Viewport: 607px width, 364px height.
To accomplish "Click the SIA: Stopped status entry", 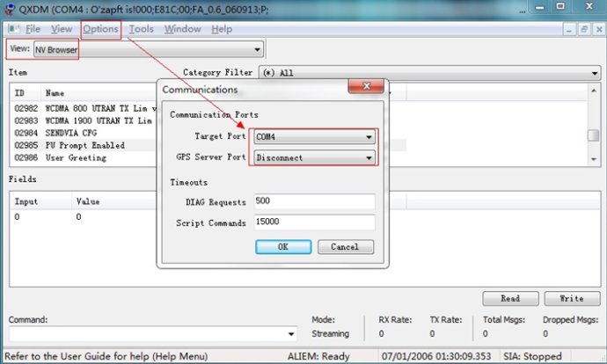I will pyautogui.click(x=532, y=356).
